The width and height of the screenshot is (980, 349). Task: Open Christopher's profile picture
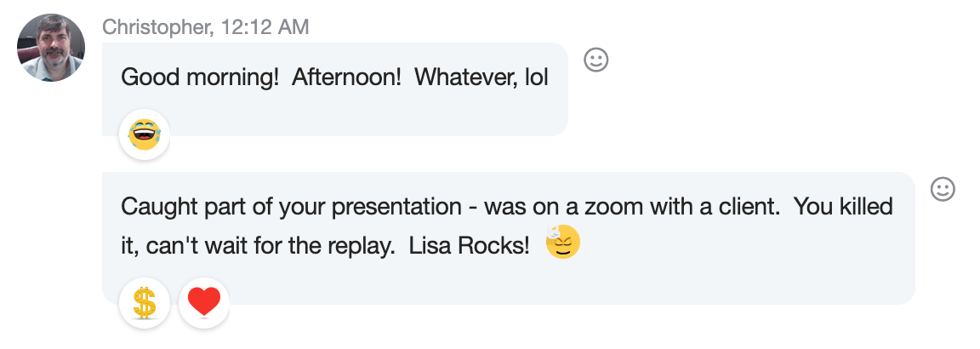point(51,48)
